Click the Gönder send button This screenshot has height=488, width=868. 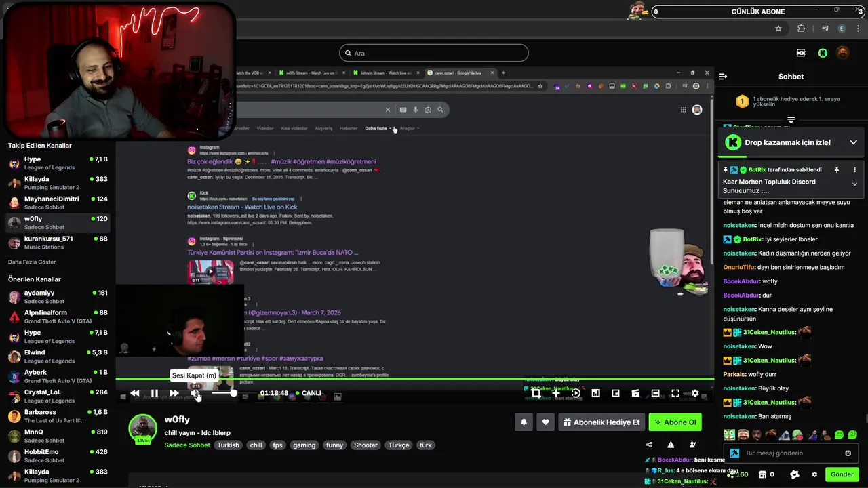pos(842,474)
